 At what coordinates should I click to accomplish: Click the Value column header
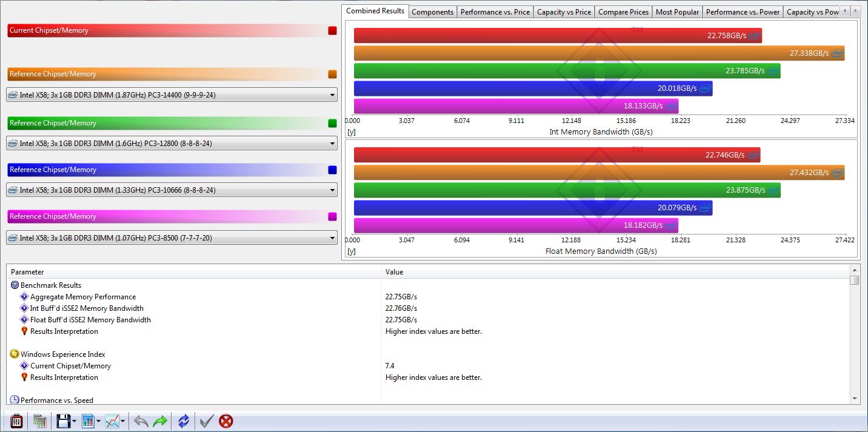pyautogui.click(x=615, y=272)
